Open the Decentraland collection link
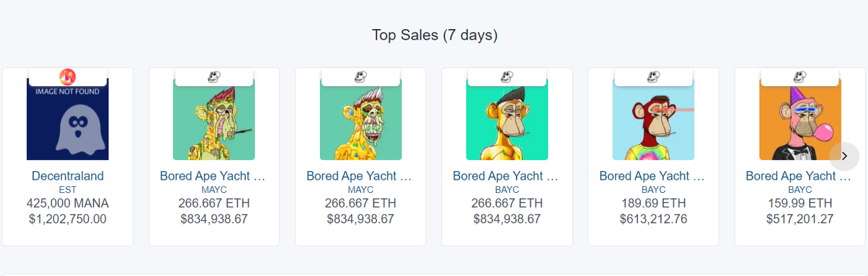The height and width of the screenshot is (276, 868). (68, 176)
